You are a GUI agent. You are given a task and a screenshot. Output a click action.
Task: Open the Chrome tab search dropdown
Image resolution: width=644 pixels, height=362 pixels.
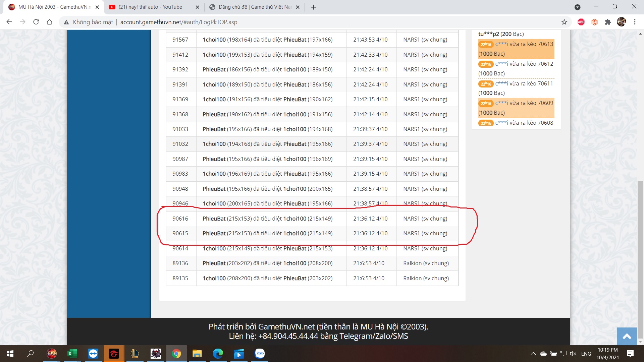[x=577, y=7]
